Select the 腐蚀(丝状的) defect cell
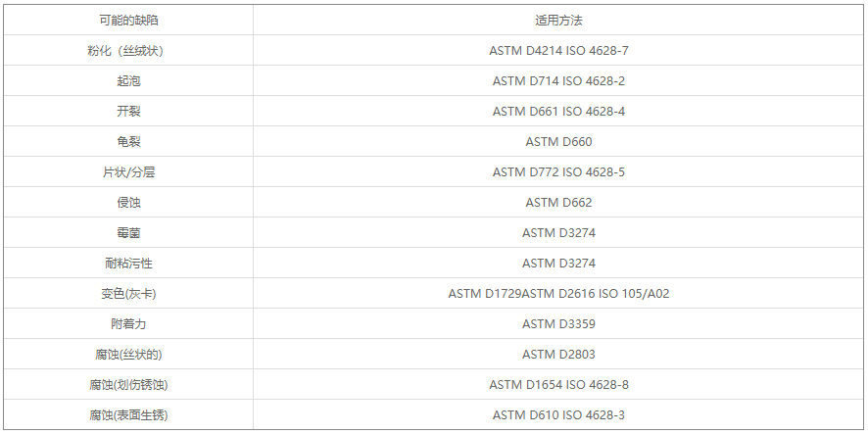 point(127,354)
